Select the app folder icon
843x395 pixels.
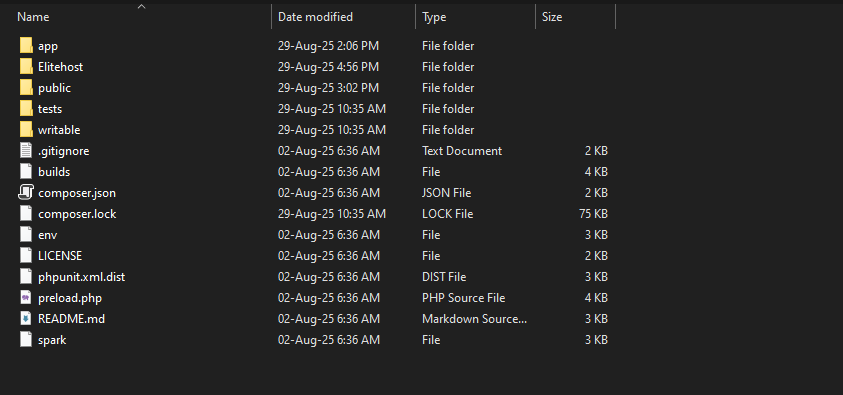(x=26, y=46)
